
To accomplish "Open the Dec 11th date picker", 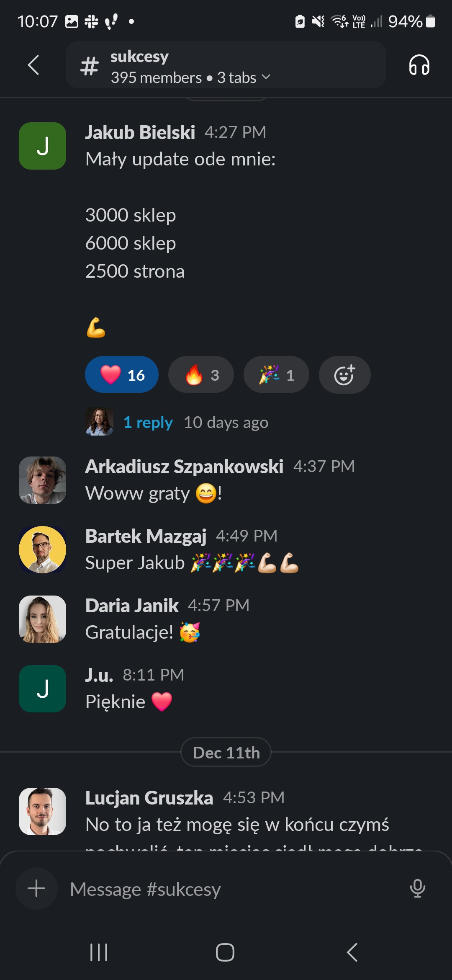I will (x=226, y=752).
